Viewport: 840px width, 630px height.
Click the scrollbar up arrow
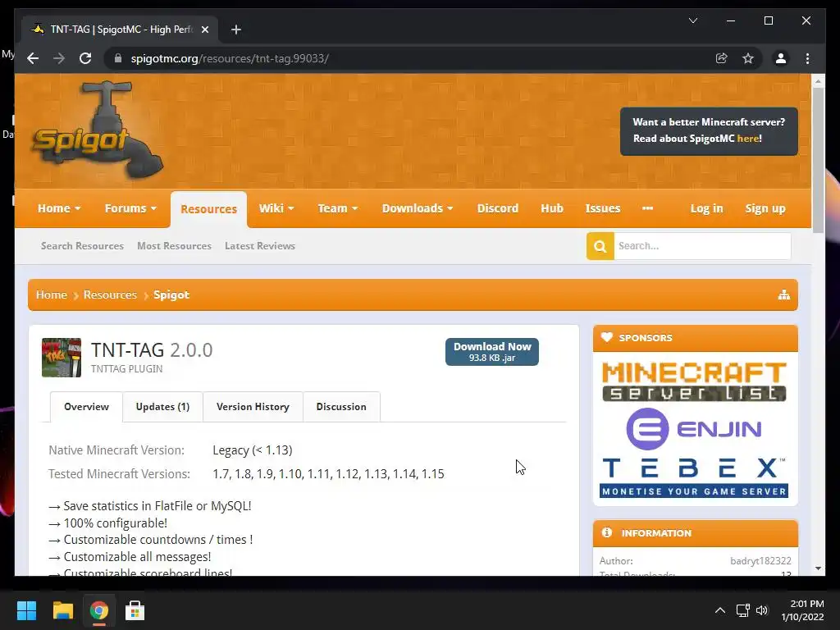click(818, 81)
